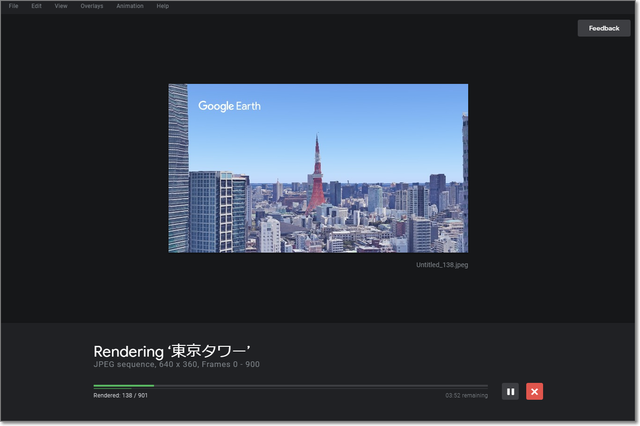Click the Rendering '東京タワー' title text

(171, 351)
